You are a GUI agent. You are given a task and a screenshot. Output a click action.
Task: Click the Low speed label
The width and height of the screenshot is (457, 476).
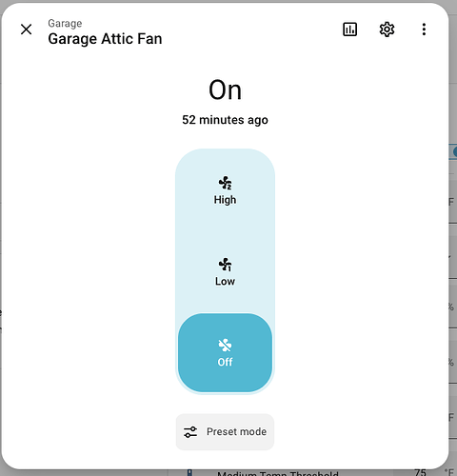click(x=225, y=281)
